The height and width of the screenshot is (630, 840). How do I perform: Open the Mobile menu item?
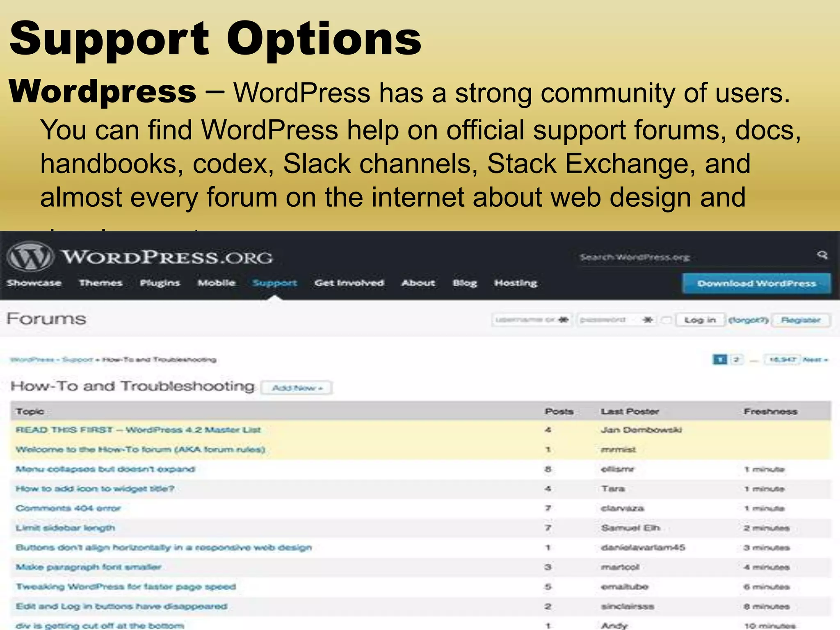click(x=217, y=283)
